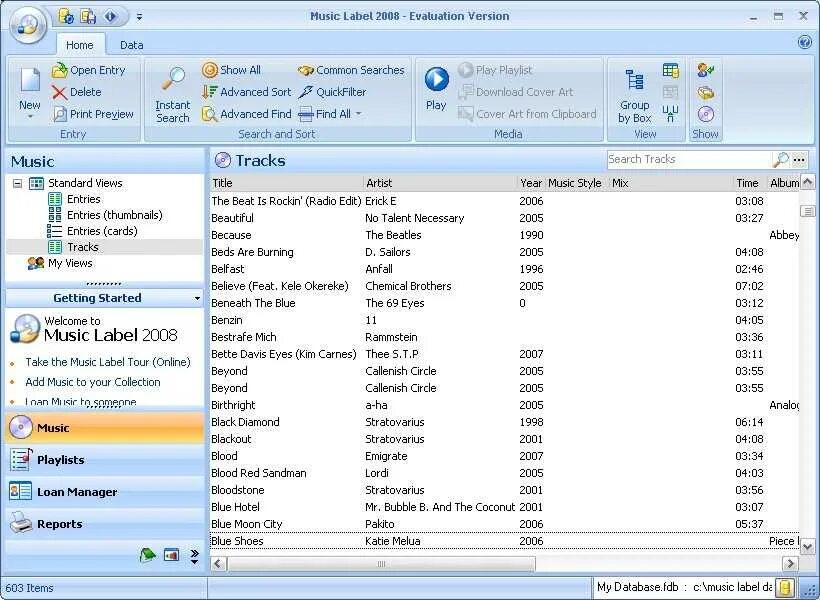Open the Music navigation pane
Image resolution: width=820 pixels, height=600 pixels.
click(x=105, y=428)
